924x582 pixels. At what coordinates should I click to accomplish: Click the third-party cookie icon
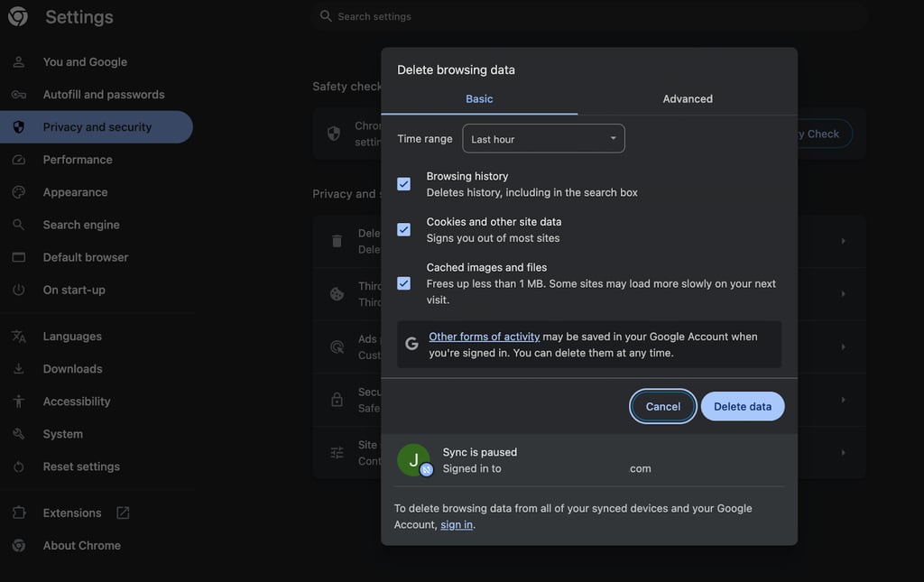(x=337, y=293)
